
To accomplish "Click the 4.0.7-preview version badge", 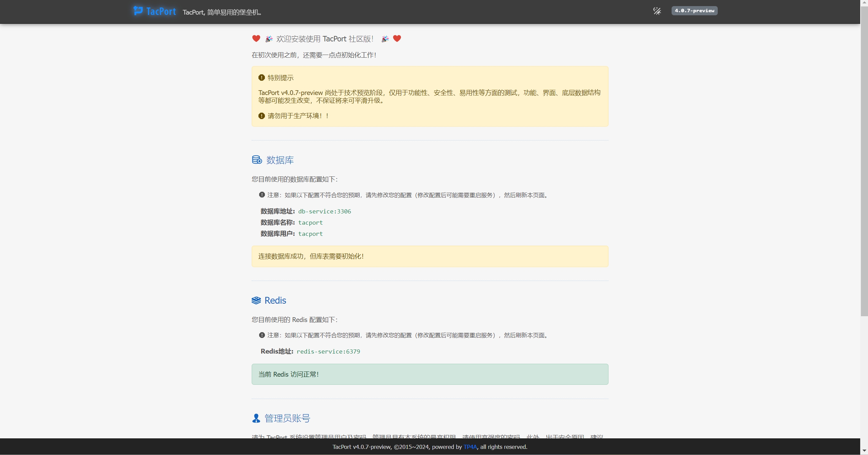I will (694, 11).
